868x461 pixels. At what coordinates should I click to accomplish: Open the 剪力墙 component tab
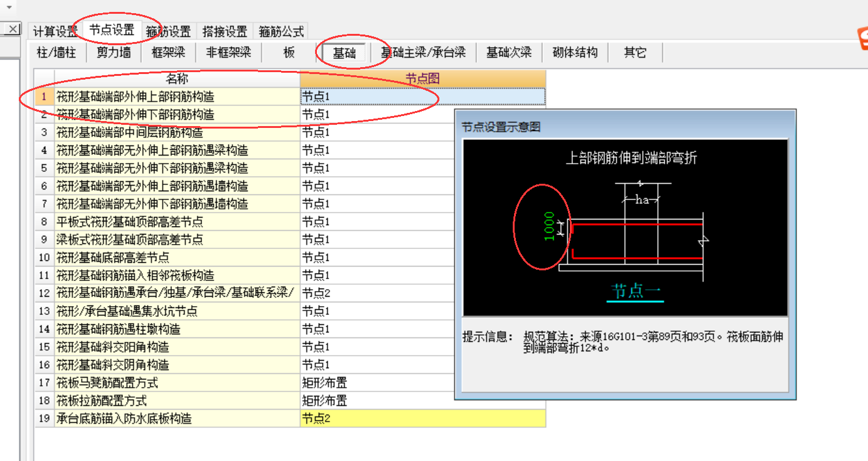click(114, 53)
